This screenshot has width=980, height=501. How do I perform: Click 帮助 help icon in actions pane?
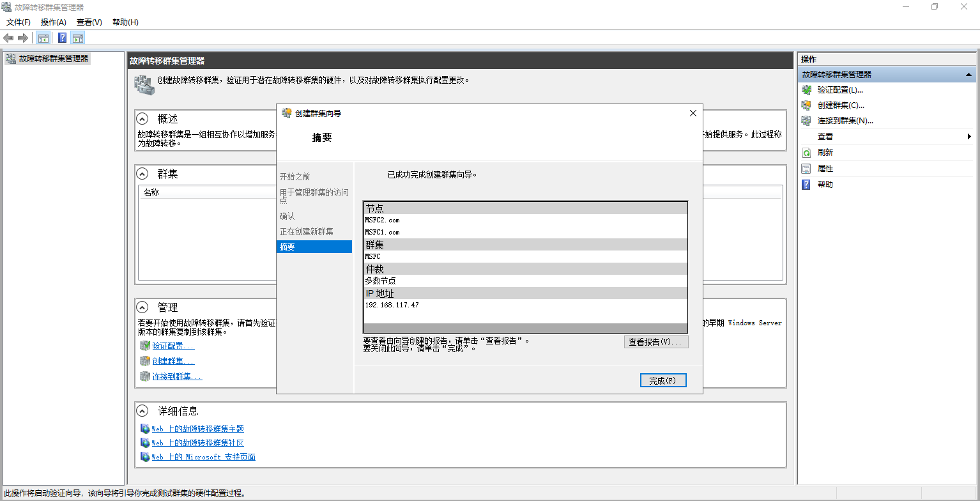pos(806,185)
